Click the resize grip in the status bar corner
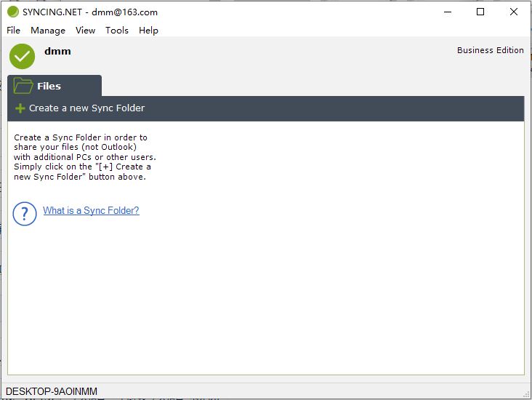This screenshot has width=532, height=400. [x=526, y=394]
